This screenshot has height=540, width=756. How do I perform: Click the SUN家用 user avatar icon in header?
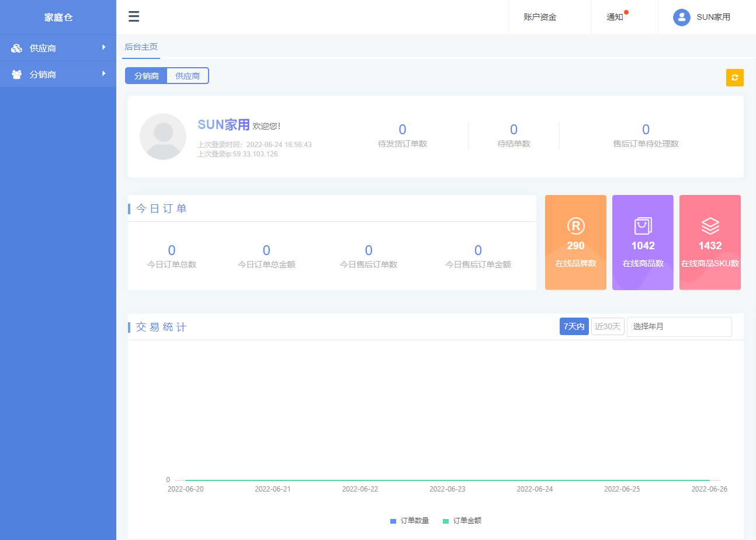click(681, 18)
